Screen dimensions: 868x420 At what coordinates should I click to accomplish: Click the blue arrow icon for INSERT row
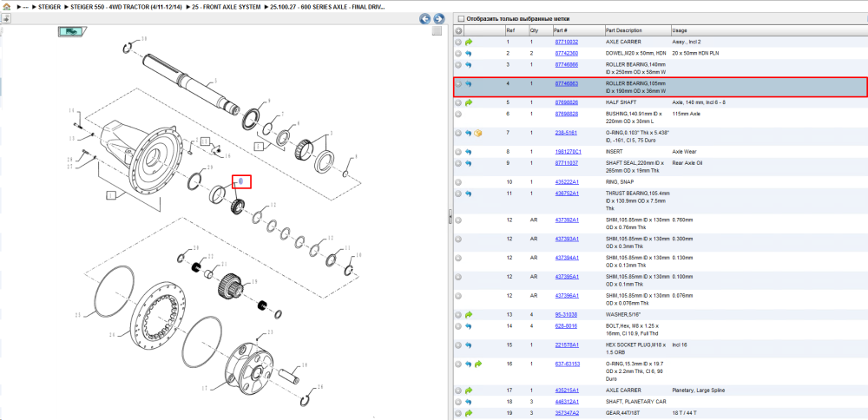click(469, 152)
